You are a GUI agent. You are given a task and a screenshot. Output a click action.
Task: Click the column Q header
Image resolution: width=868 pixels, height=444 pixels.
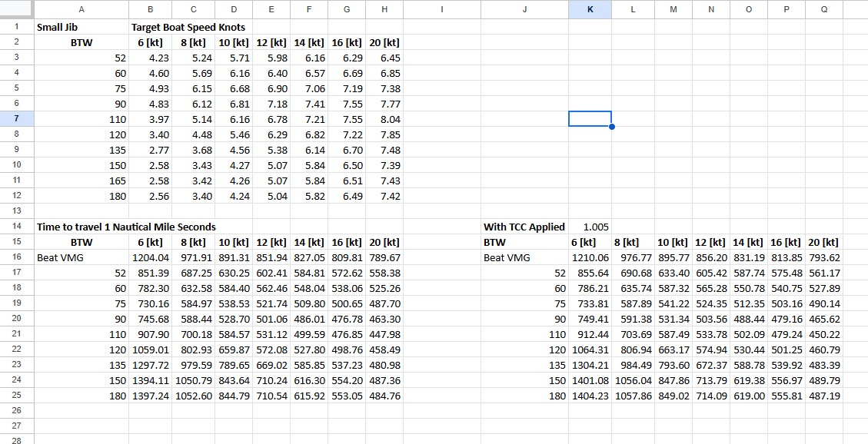[824, 8]
